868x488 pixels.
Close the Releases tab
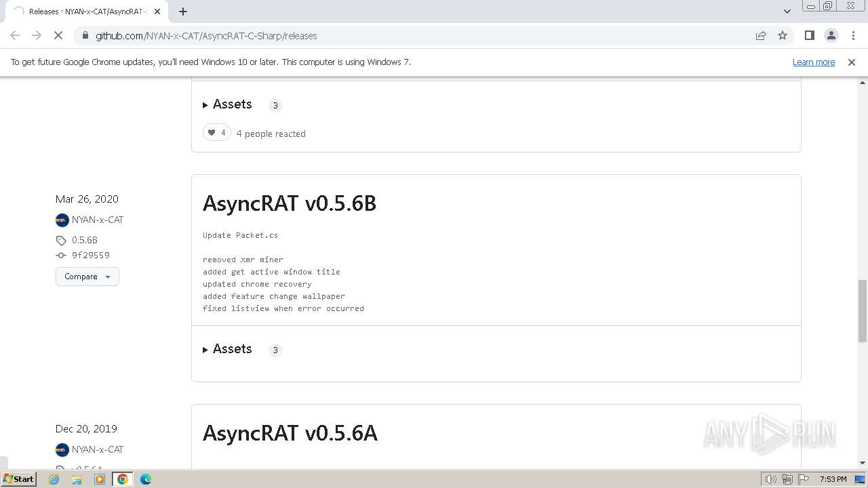(157, 12)
